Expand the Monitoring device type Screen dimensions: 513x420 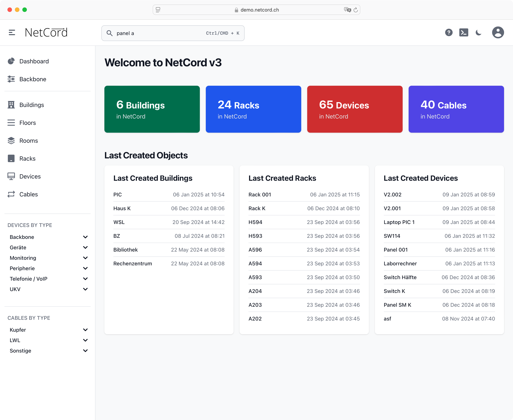tap(85, 258)
